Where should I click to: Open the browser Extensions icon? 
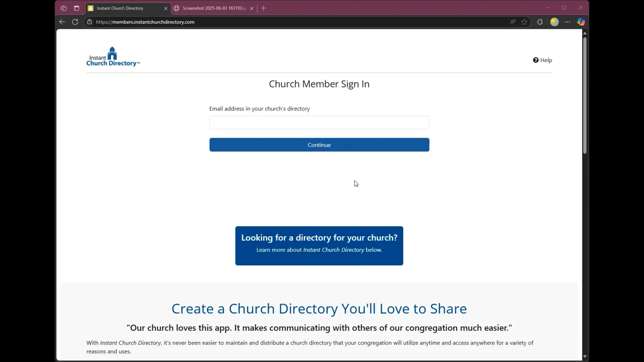pyautogui.click(x=540, y=22)
